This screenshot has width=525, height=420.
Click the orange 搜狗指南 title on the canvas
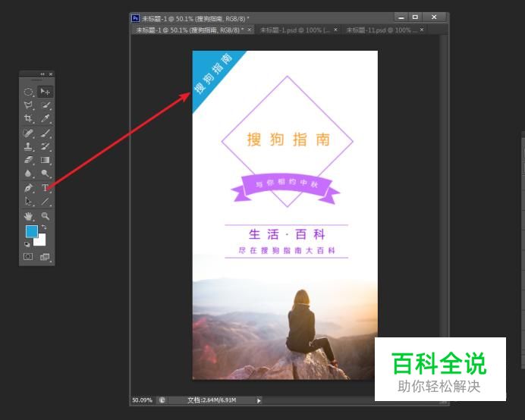click(x=288, y=139)
